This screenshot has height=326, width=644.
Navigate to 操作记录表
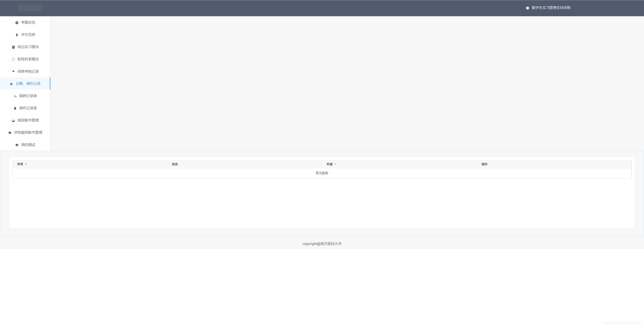tap(25, 108)
